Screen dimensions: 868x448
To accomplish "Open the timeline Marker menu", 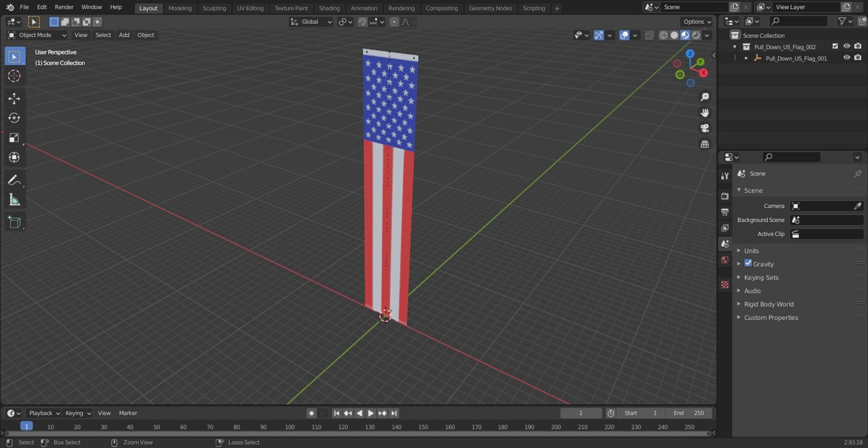I will coord(128,413).
